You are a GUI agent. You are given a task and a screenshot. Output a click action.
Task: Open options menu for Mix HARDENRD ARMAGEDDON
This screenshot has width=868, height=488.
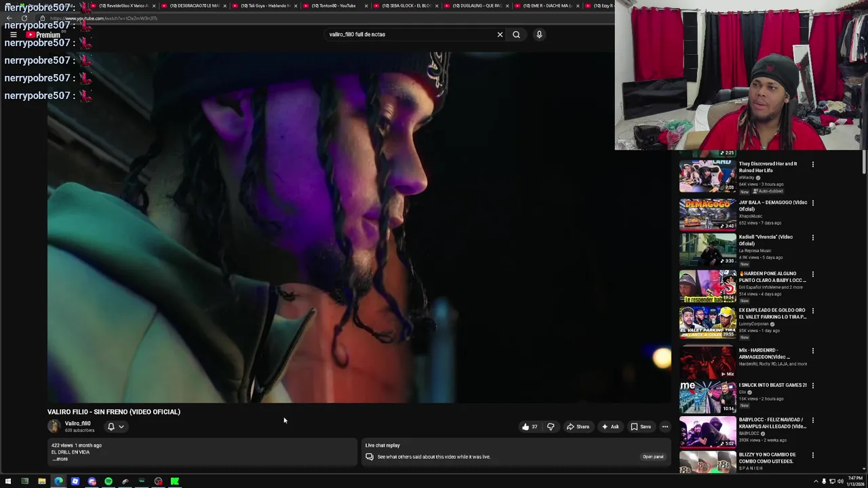coord(813,350)
